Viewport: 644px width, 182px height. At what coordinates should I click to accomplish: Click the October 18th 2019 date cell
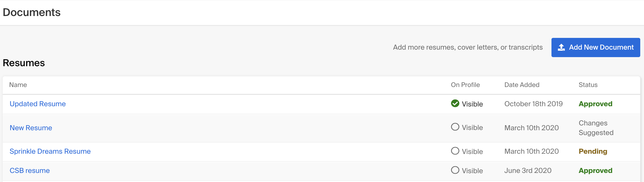click(534, 104)
